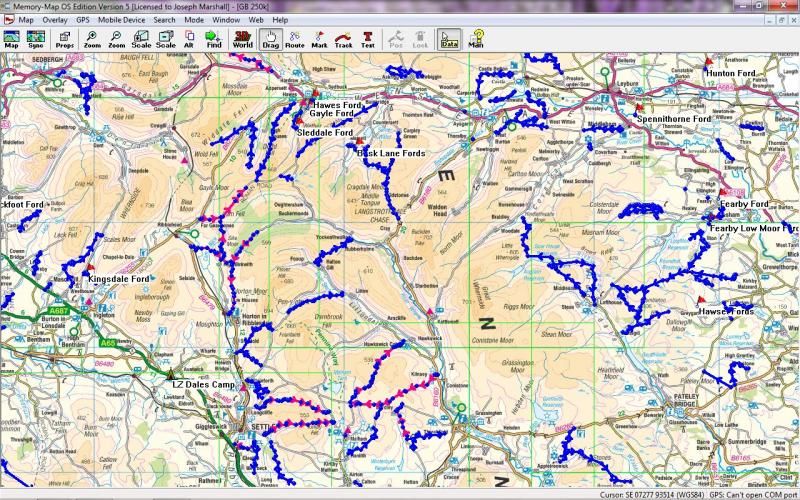800x500 pixels.
Task: Open the Man help manual icon
Action: coord(476,39)
